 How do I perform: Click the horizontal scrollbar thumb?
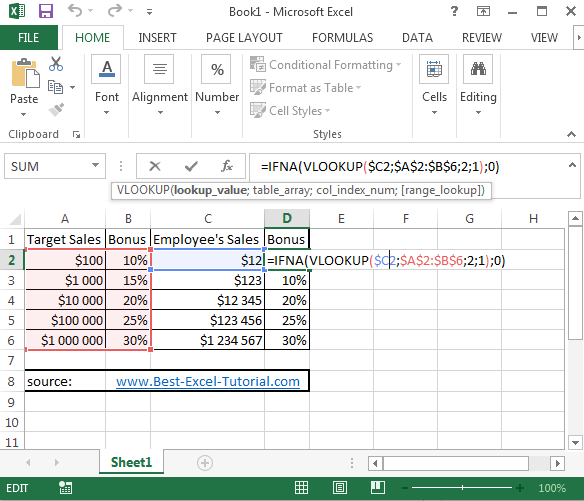click(x=456, y=463)
